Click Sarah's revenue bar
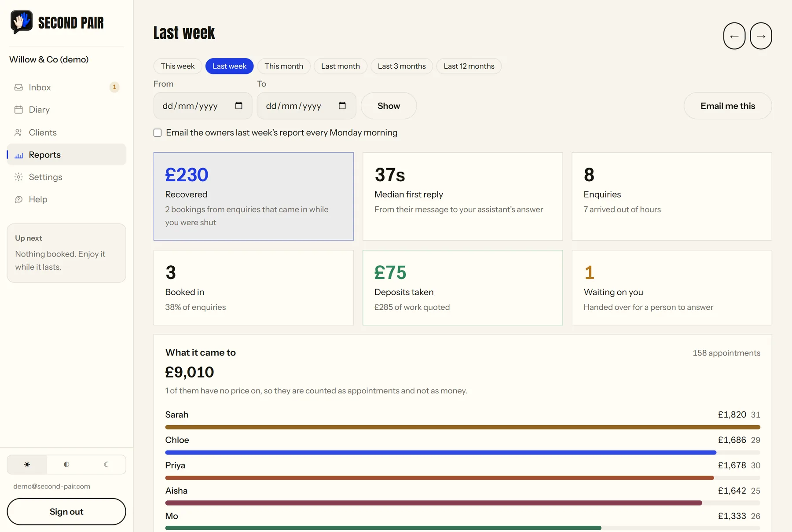The width and height of the screenshot is (792, 532). pyautogui.click(x=463, y=427)
